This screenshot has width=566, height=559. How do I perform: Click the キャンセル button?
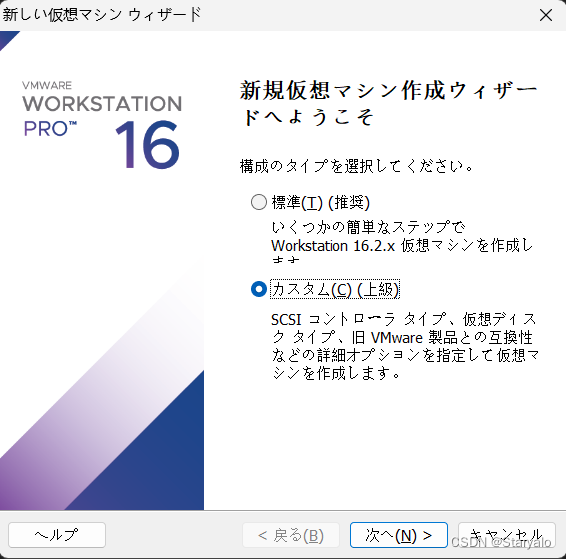pos(506,535)
